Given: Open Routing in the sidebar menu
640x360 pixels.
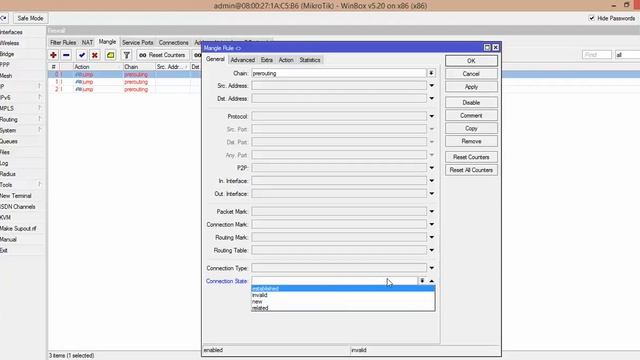Looking at the screenshot, I should [9, 119].
